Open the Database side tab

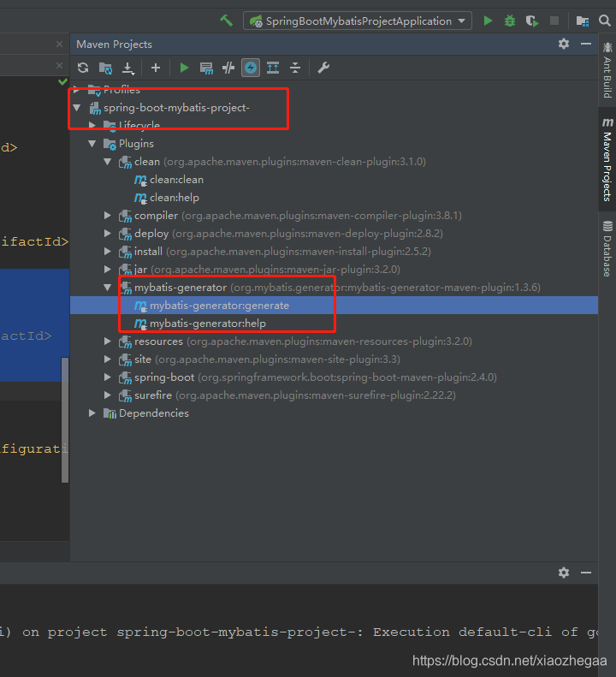coord(607,248)
